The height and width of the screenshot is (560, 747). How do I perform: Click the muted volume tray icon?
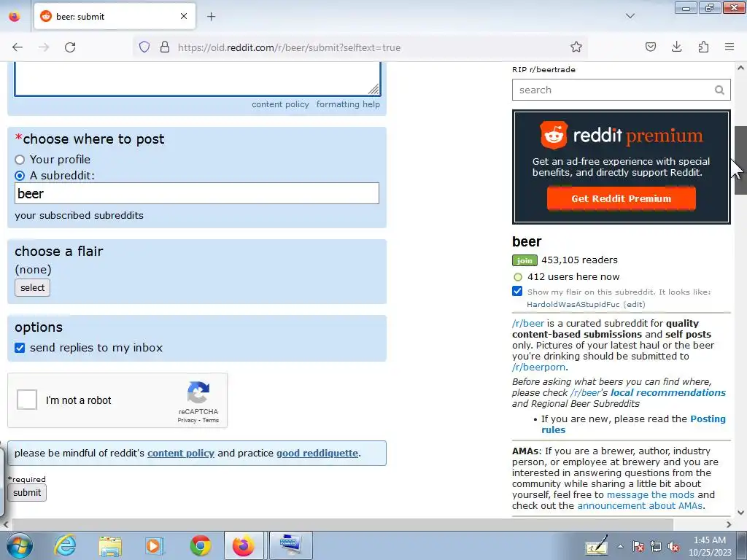tap(673, 547)
